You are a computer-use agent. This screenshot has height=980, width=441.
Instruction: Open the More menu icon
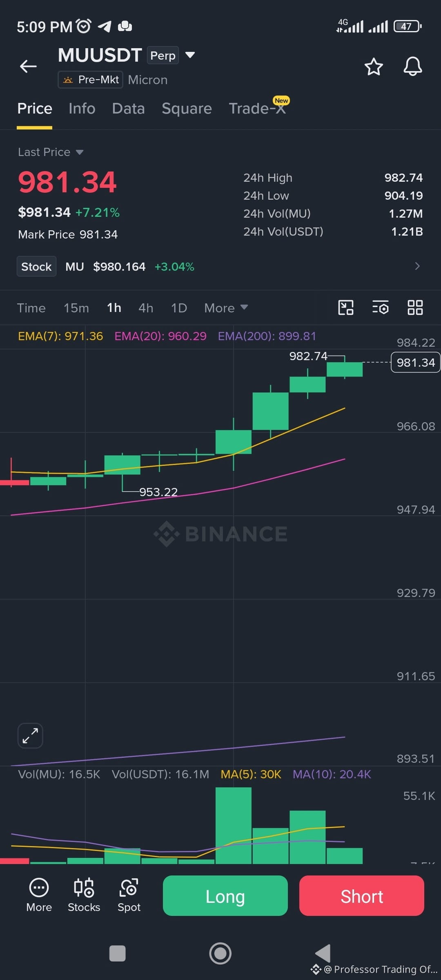[x=39, y=895]
